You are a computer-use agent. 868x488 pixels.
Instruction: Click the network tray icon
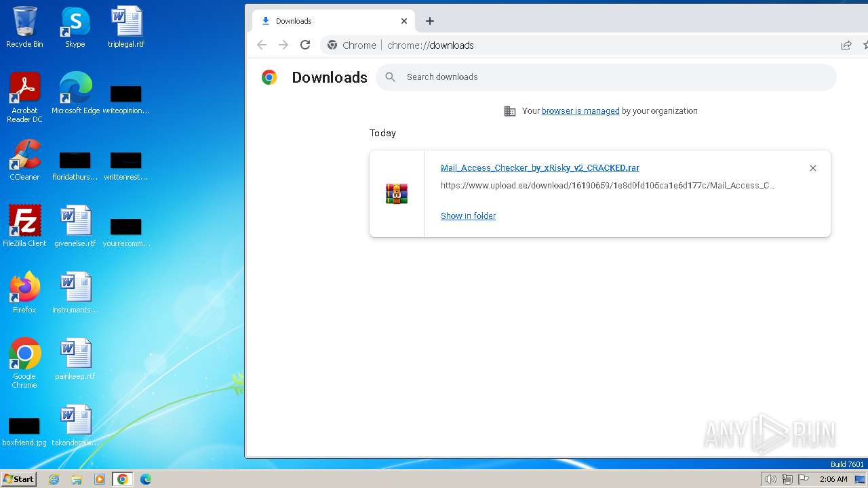click(x=787, y=479)
